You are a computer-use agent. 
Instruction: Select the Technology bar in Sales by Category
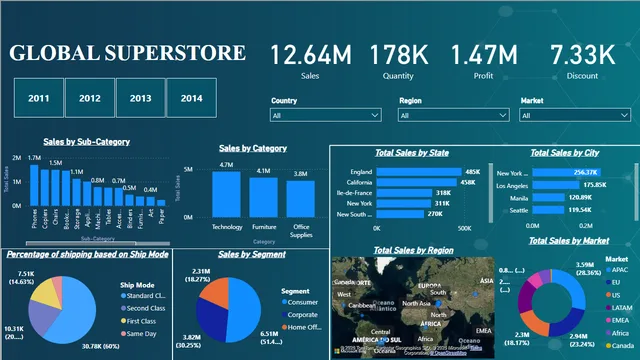click(x=227, y=194)
